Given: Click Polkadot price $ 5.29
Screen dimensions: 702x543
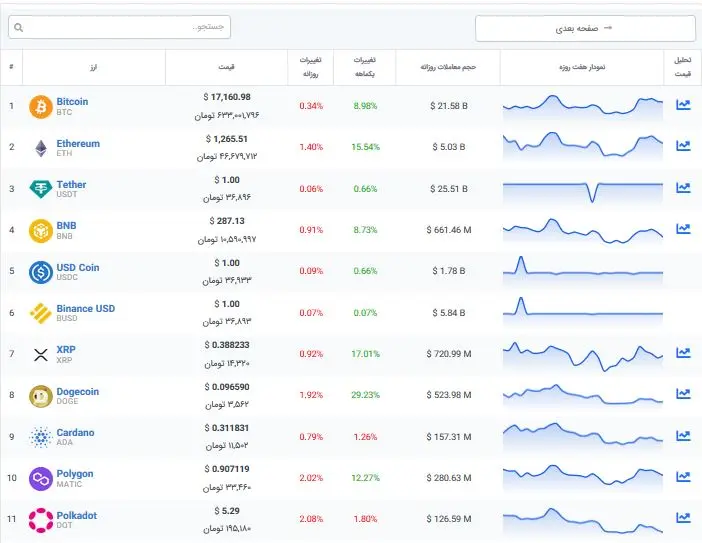Looking at the screenshot, I should pyautogui.click(x=227, y=511).
